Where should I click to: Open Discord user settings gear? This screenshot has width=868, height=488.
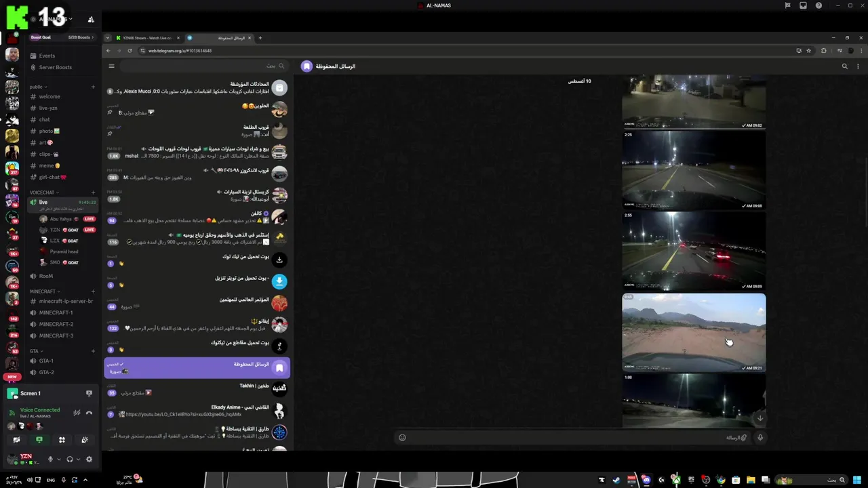point(89,459)
